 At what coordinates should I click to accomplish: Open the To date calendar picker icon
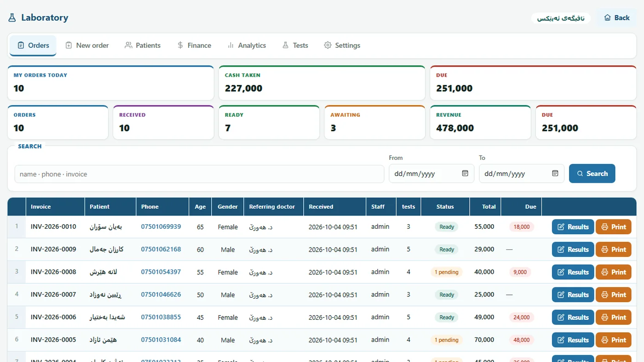(x=555, y=174)
